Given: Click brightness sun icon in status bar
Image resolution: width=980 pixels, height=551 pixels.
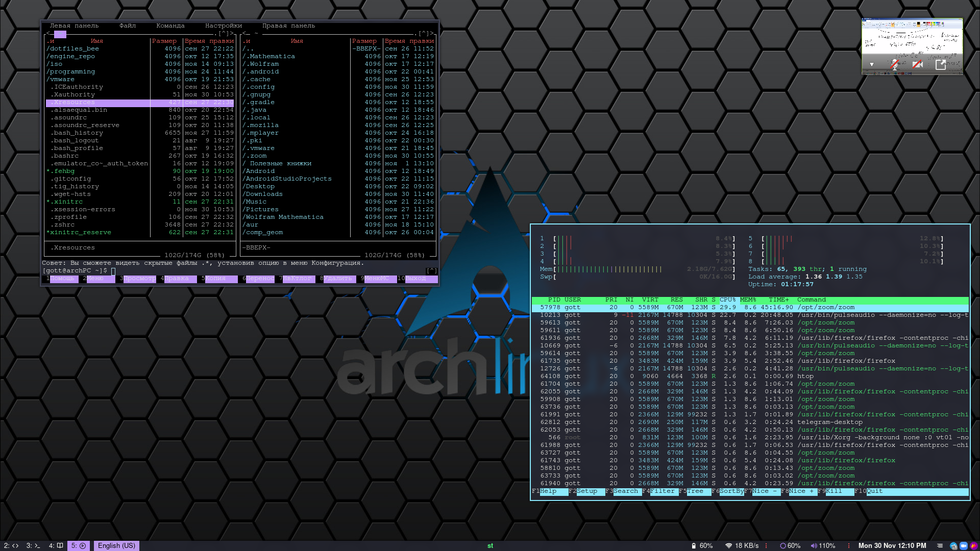Looking at the screenshot, I should pyautogui.click(x=782, y=546).
